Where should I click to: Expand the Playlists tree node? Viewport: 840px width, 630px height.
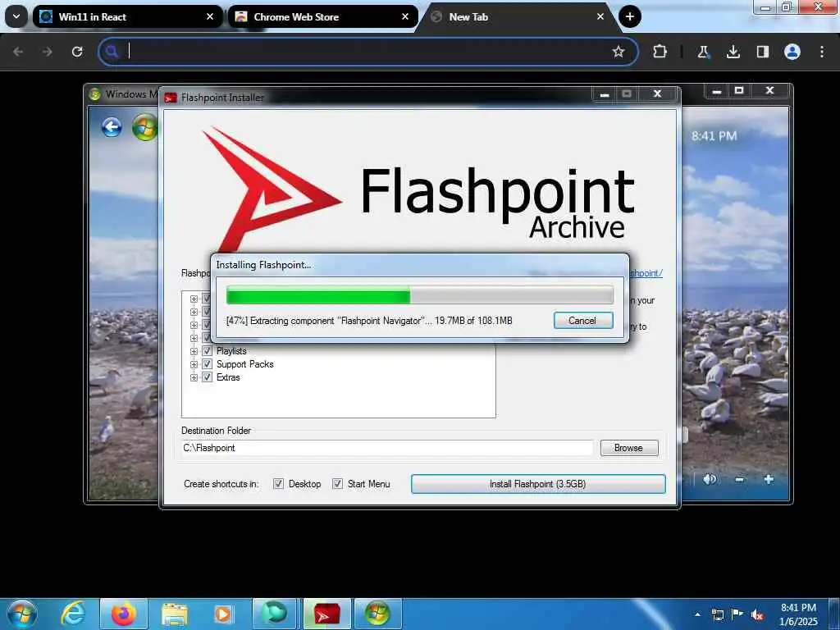194,351
